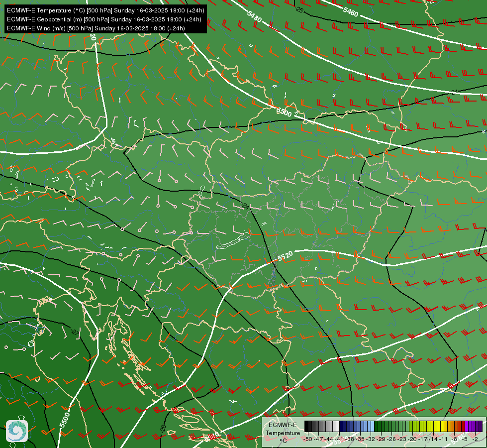This screenshot has width=487, height=448.
Task: Click the -26 isotherm label
Action: coord(163,429)
